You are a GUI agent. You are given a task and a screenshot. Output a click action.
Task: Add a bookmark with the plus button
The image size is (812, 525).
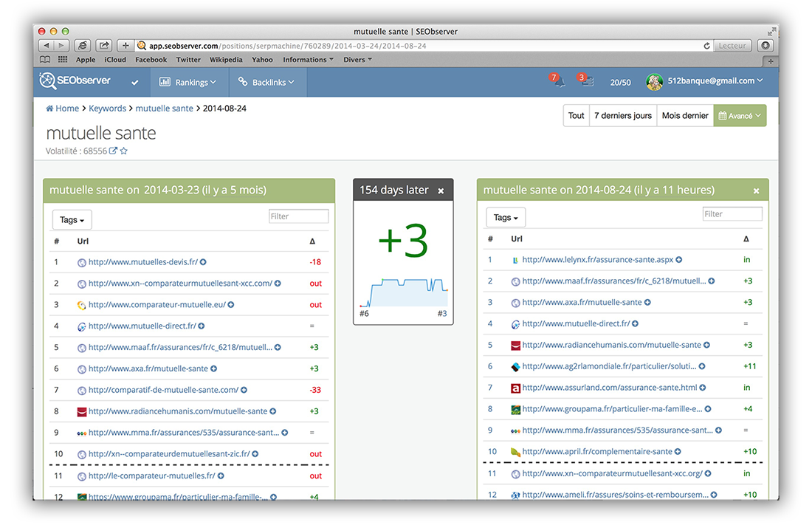(x=125, y=46)
